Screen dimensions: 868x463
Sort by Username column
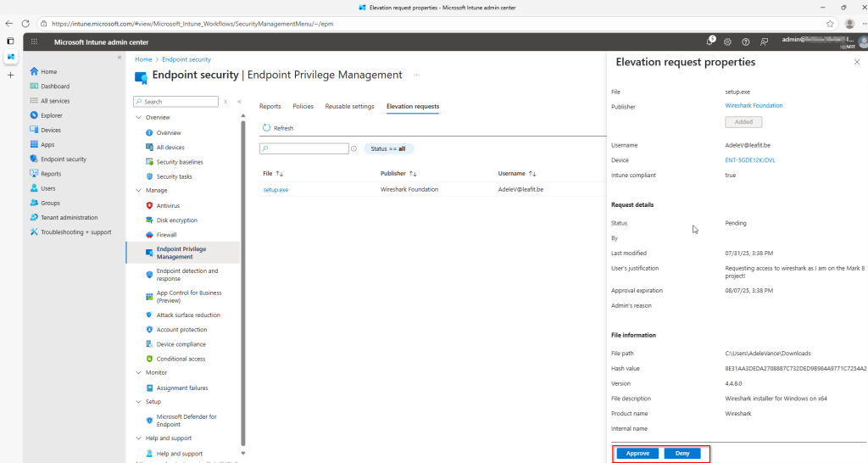517,173
